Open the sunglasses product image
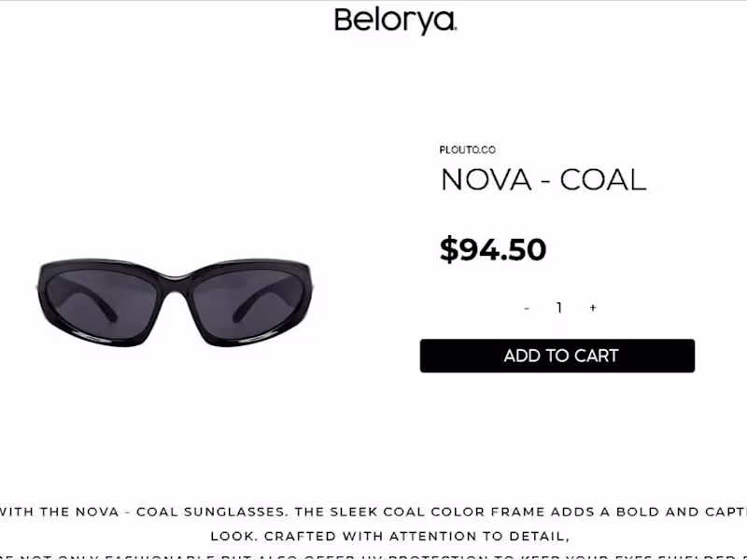The height and width of the screenshot is (560, 747). click(175, 303)
